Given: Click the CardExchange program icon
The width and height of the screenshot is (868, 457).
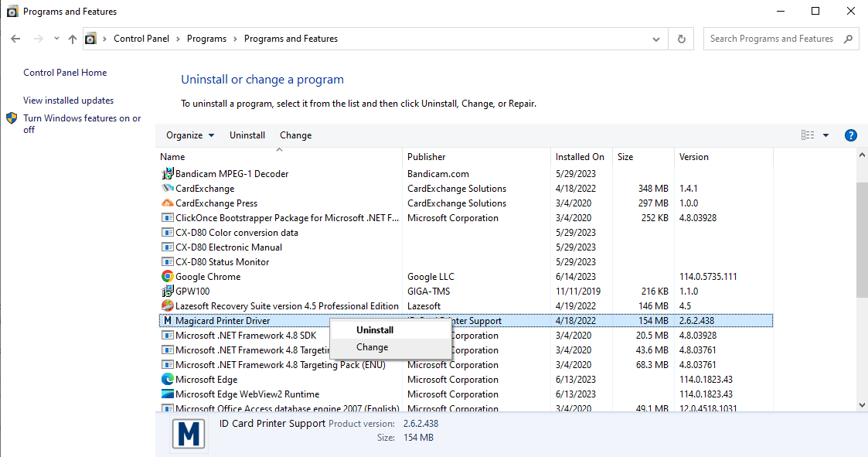Looking at the screenshot, I should (167, 189).
